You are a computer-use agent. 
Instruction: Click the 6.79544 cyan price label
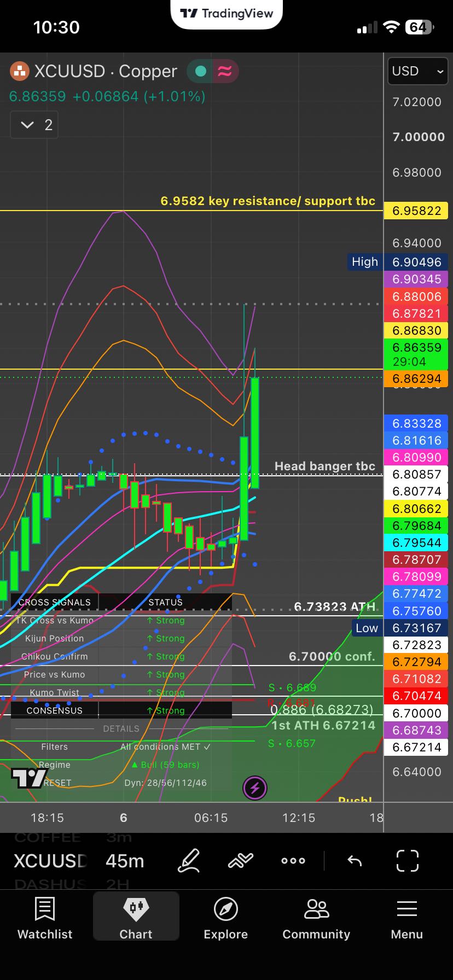click(x=416, y=542)
